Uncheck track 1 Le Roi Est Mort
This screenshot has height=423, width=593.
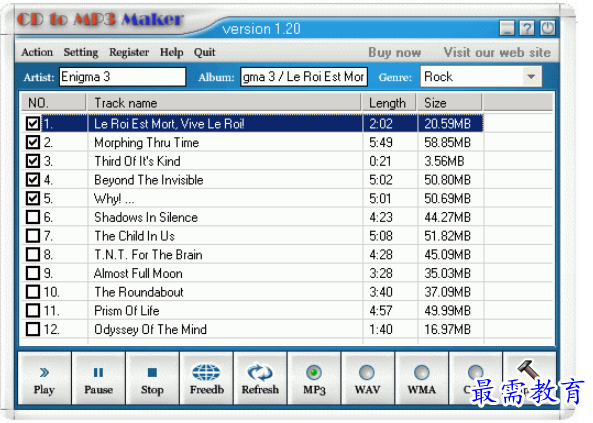(x=33, y=123)
